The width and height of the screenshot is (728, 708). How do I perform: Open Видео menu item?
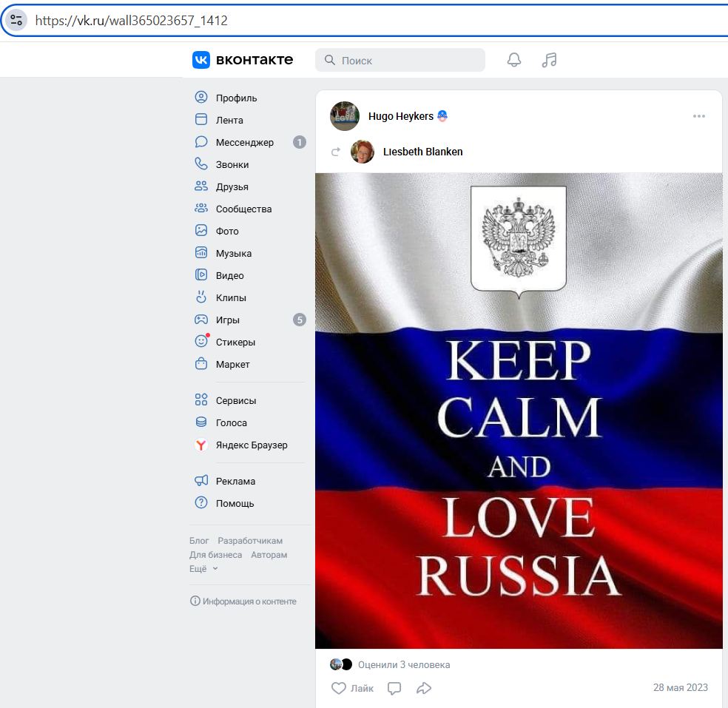pyautogui.click(x=230, y=275)
